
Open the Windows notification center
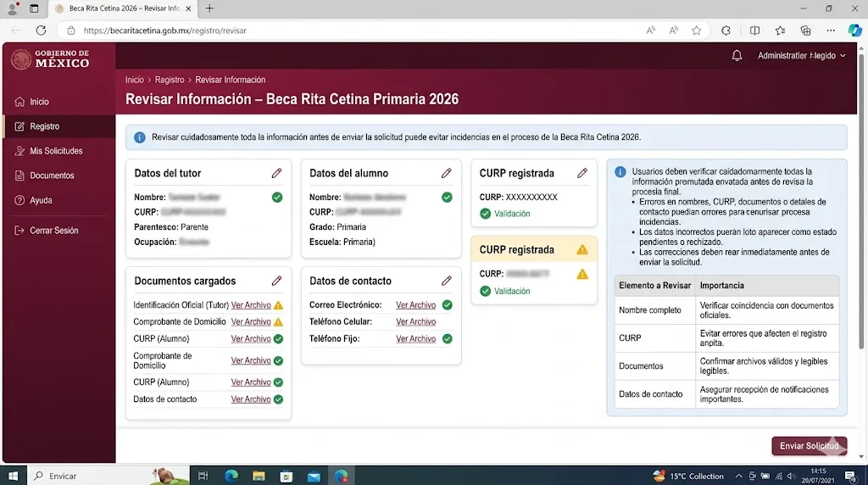point(851,476)
